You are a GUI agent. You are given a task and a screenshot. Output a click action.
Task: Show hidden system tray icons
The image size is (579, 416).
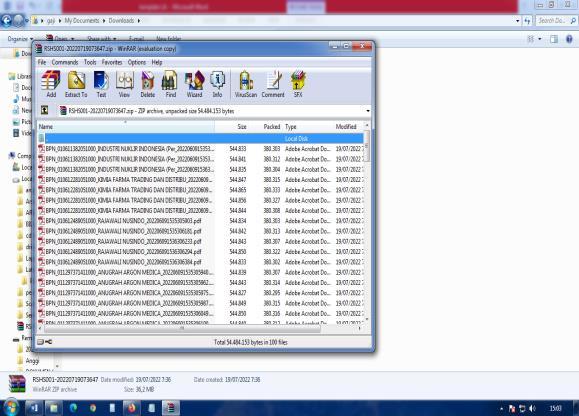[501, 408]
